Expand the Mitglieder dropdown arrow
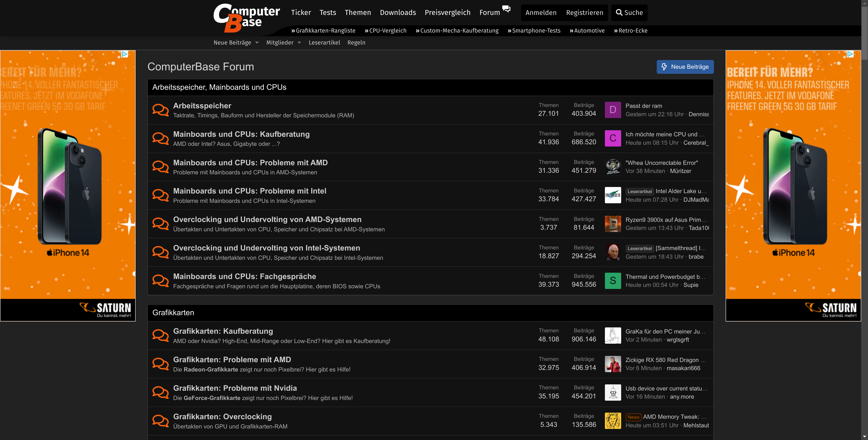 [x=299, y=43]
